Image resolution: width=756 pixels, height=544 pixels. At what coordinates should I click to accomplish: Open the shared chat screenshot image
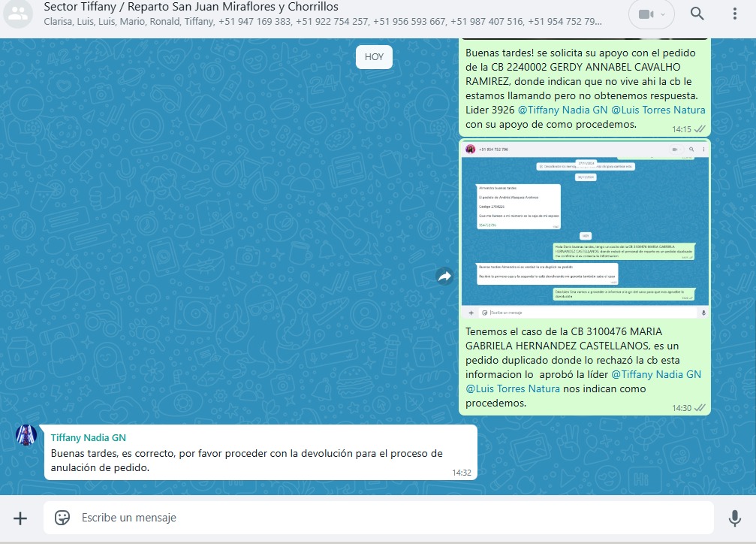(x=585, y=229)
